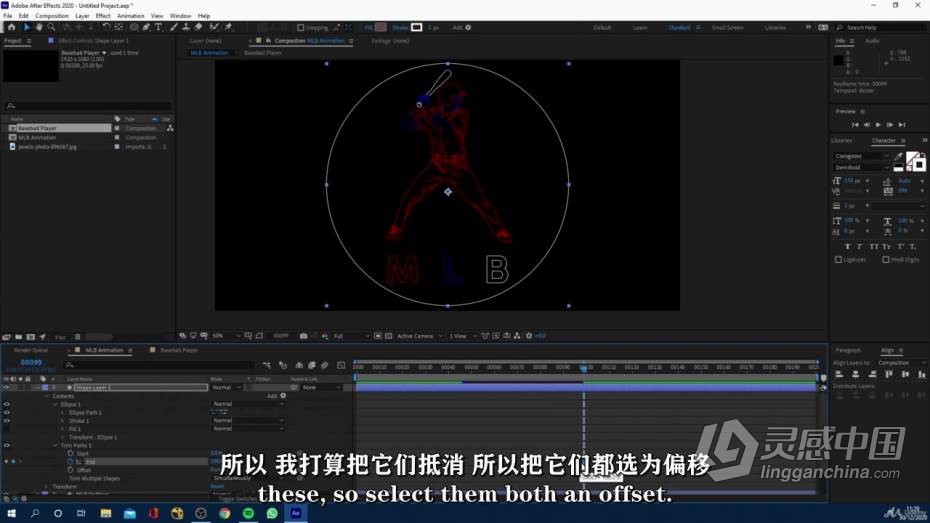Select the Rotation tool

click(106, 27)
